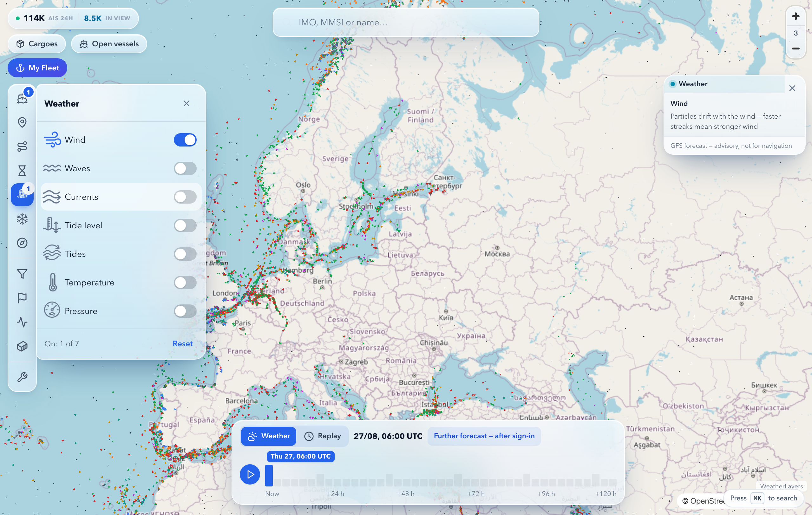Click the WeatherLayers attribution

click(781, 486)
